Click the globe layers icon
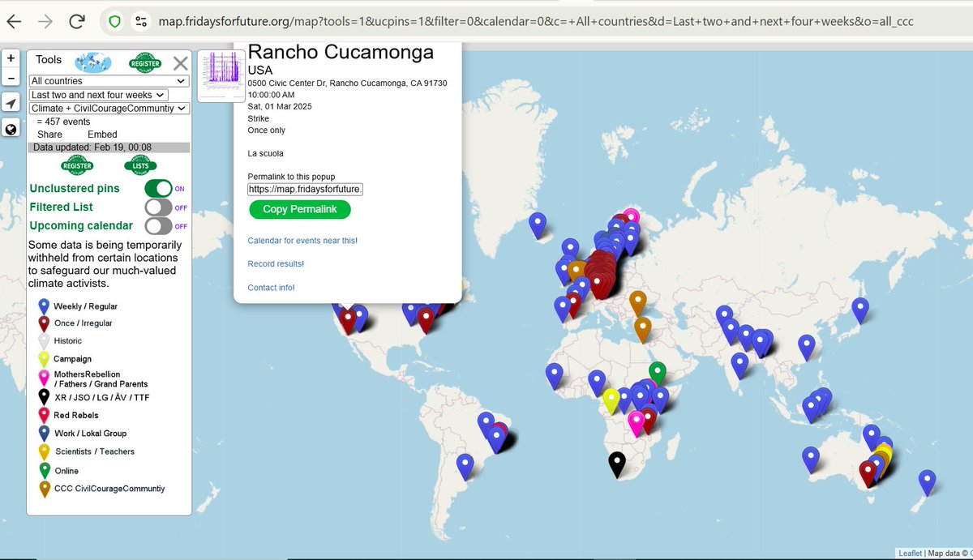The width and height of the screenshot is (973, 560). click(11, 128)
